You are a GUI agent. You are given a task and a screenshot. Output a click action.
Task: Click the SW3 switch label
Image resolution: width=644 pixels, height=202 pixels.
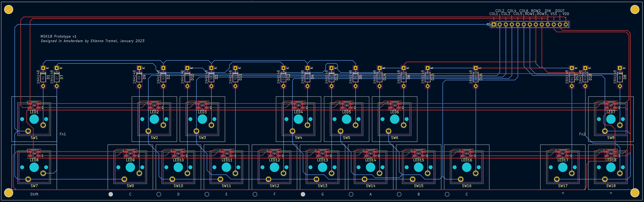pos(202,138)
